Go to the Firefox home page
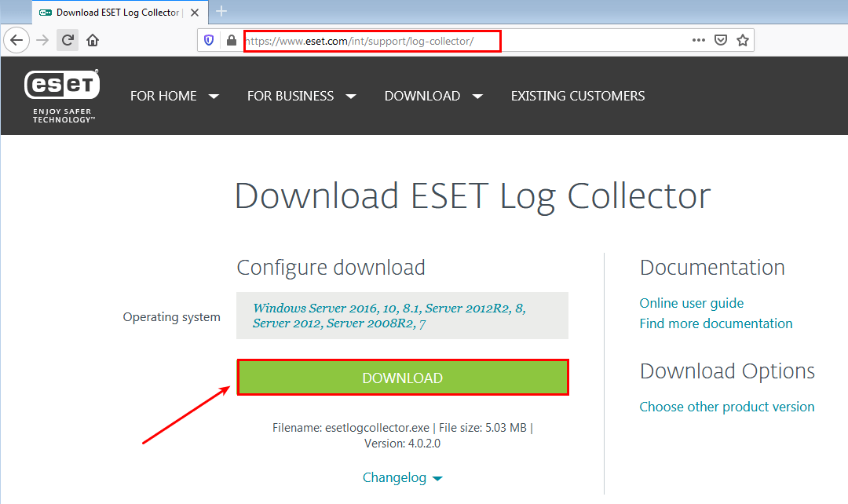Screen dimensions: 848x504 pos(92,40)
